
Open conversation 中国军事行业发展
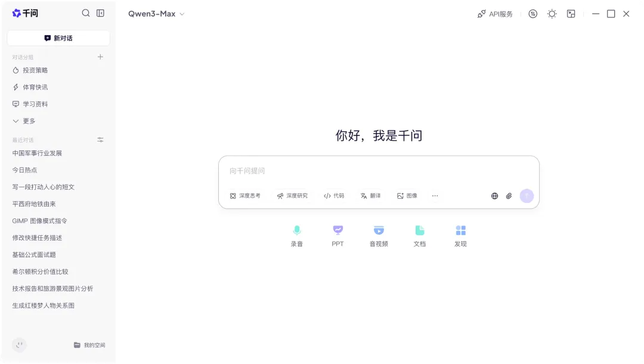point(37,153)
